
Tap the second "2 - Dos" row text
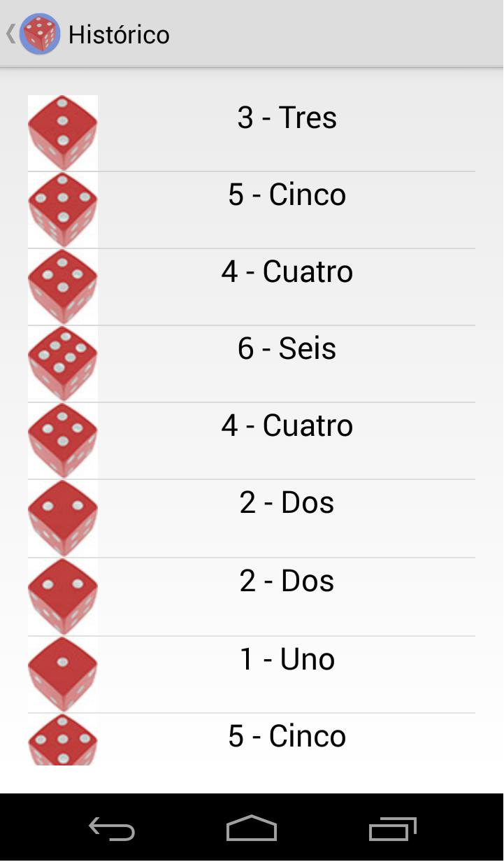tap(287, 581)
